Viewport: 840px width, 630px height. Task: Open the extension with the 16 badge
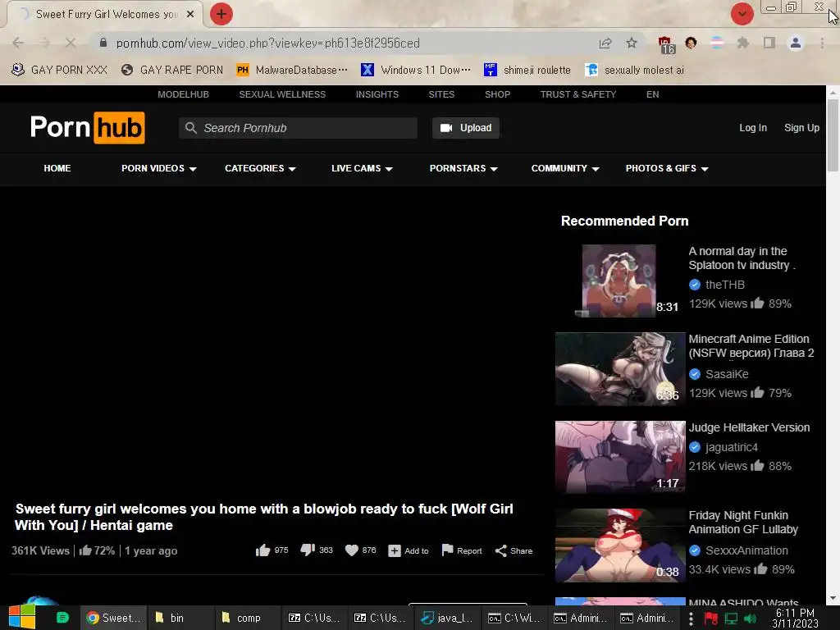pyautogui.click(x=666, y=44)
